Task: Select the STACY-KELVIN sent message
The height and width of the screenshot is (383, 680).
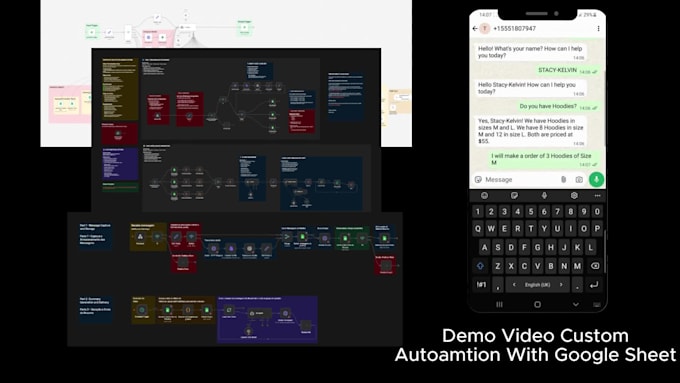Action: [567, 70]
